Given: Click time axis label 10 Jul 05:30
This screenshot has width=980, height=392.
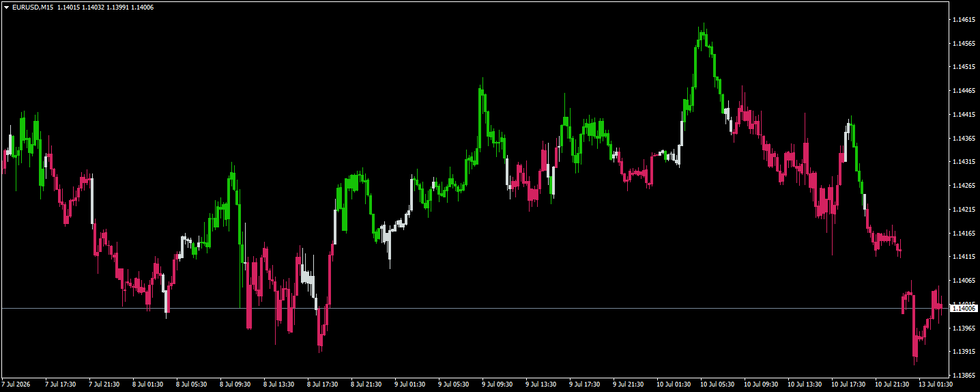Looking at the screenshot, I should coord(718,384).
